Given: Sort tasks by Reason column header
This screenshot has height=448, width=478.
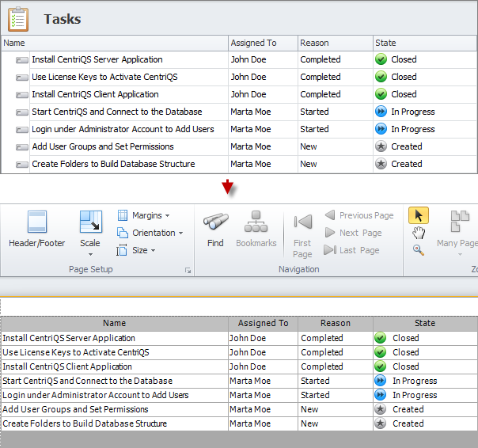Looking at the screenshot, I should click(x=336, y=43).
